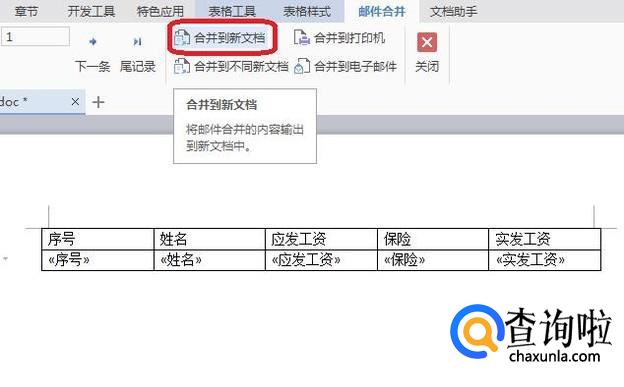Select the 合并到打印机 merge-to-printer icon

tap(302, 38)
